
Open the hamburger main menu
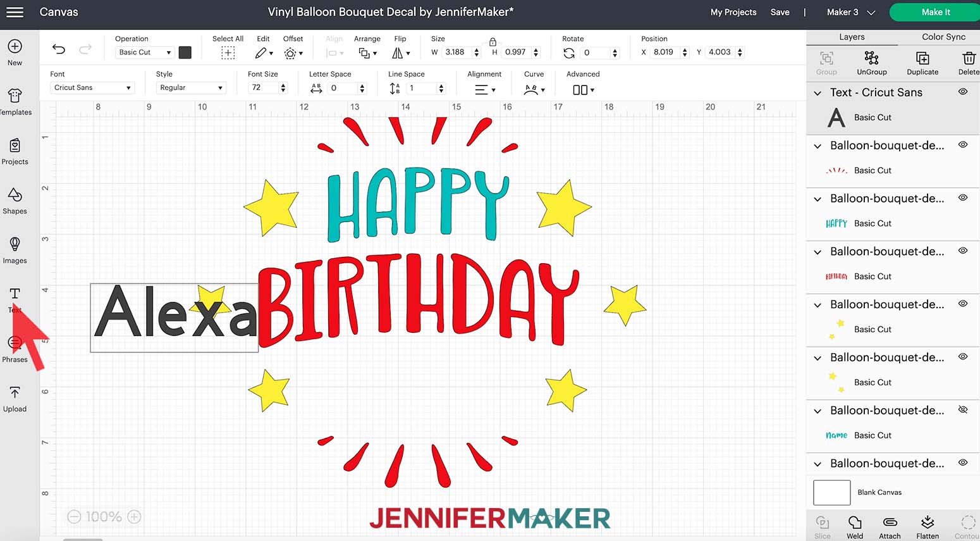click(15, 12)
